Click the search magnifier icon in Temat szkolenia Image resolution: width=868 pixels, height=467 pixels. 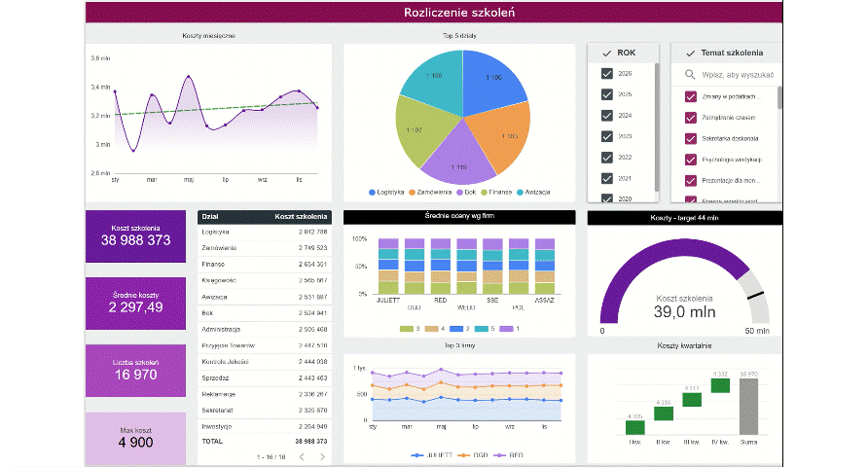pyautogui.click(x=690, y=74)
